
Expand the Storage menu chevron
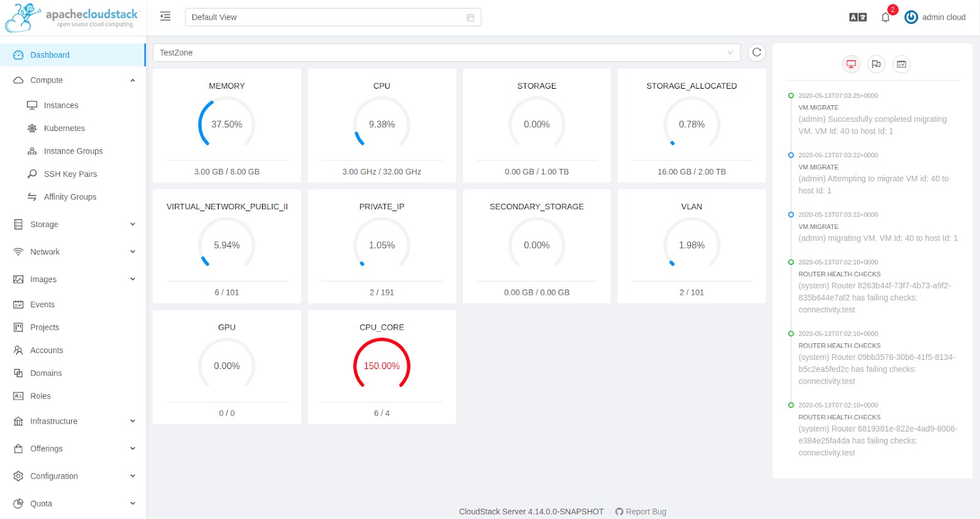click(132, 224)
